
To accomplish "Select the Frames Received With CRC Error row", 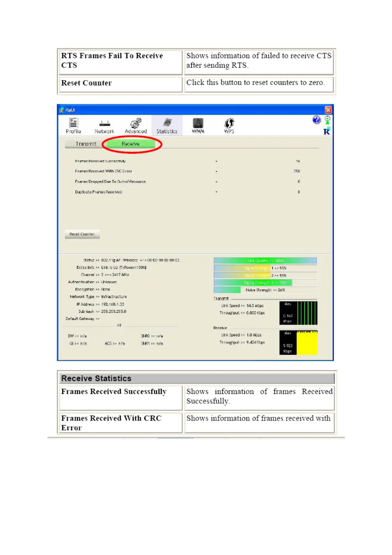I will click(x=103, y=171).
